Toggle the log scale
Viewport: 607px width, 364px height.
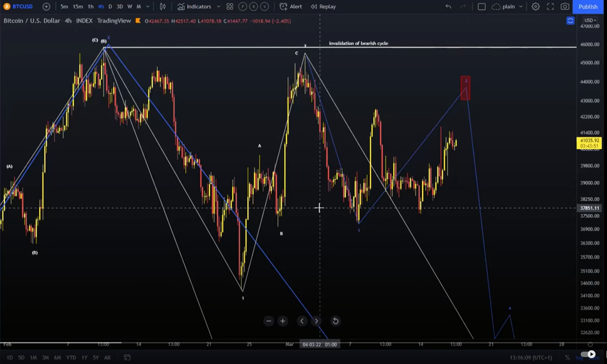click(x=579, y=358)
